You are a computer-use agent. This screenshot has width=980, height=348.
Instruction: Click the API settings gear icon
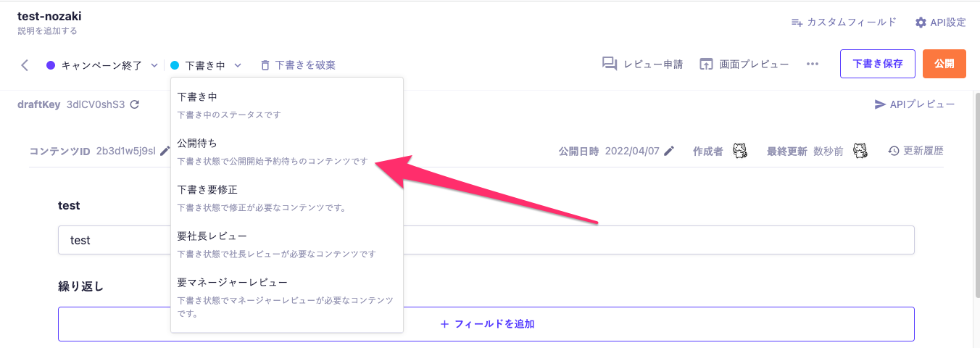pyautogui.click(x=921, y=22)
